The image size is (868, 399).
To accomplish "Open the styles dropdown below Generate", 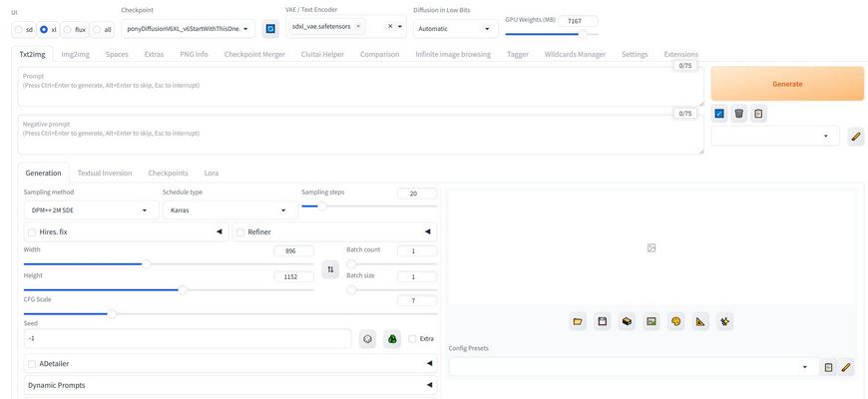I will [775, 136].
